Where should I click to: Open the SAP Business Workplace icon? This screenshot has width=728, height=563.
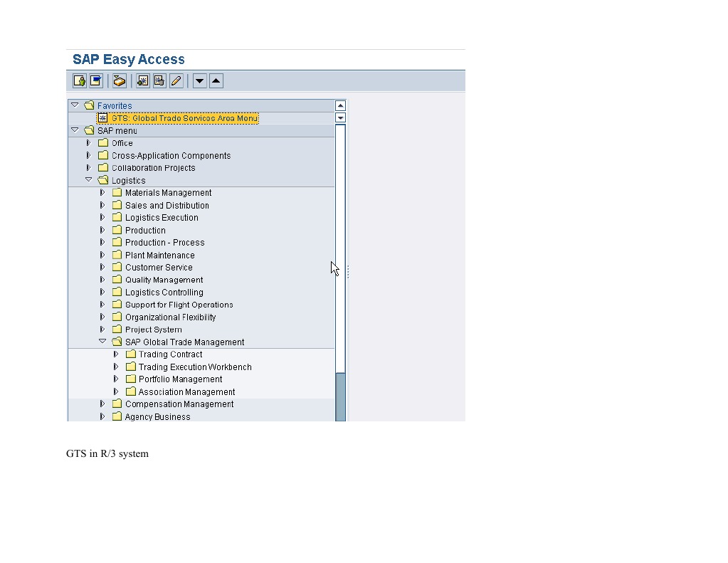pyautogui.click(x=119, y=80)
